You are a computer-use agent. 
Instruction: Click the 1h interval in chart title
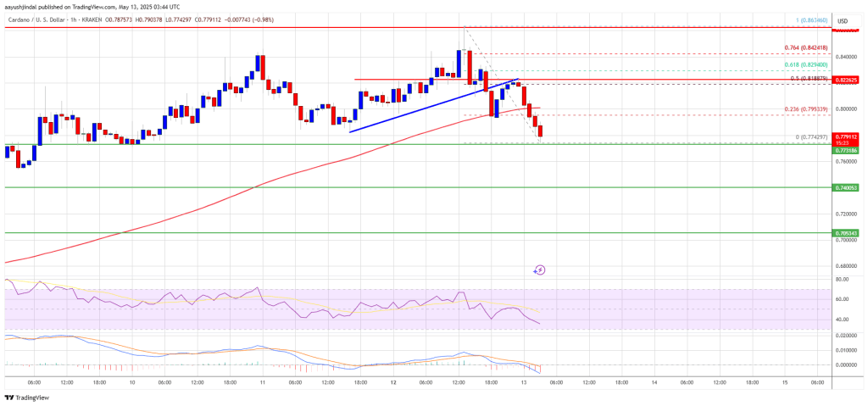(73, 20)
